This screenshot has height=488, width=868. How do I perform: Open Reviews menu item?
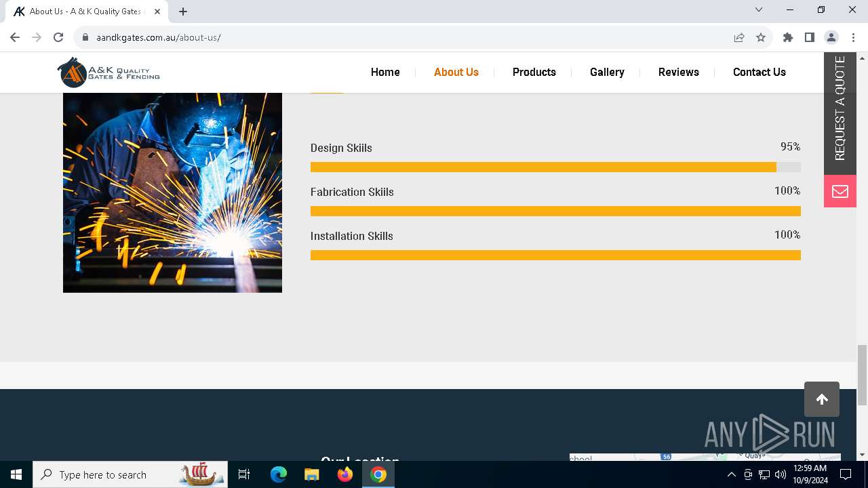pos(679,72)
